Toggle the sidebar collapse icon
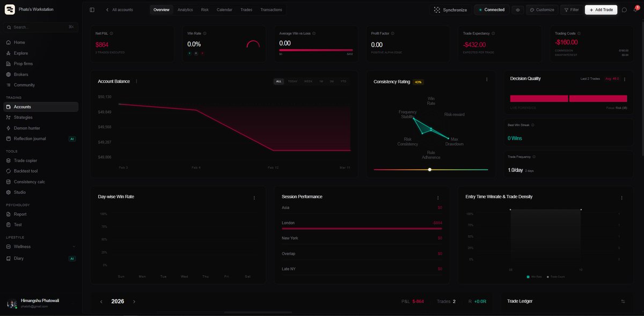The image size is (644, 316). [x=92, y=10]
